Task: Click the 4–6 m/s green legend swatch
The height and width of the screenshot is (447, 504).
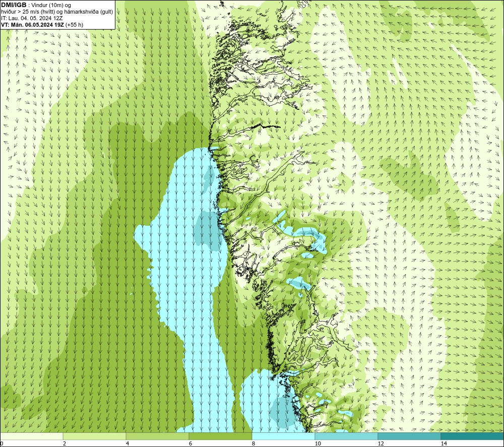Action: coord(157,436)
